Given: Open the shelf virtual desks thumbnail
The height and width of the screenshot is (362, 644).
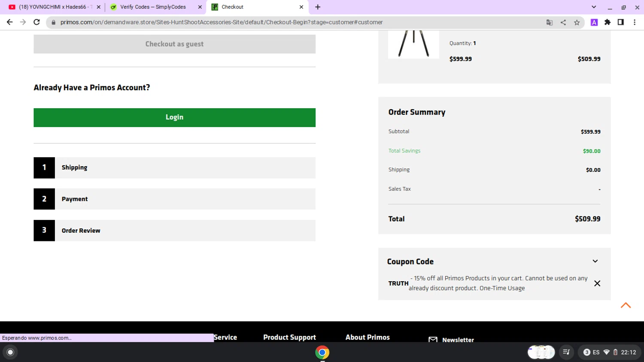Looking at the screenshot, I should (541, 353).
